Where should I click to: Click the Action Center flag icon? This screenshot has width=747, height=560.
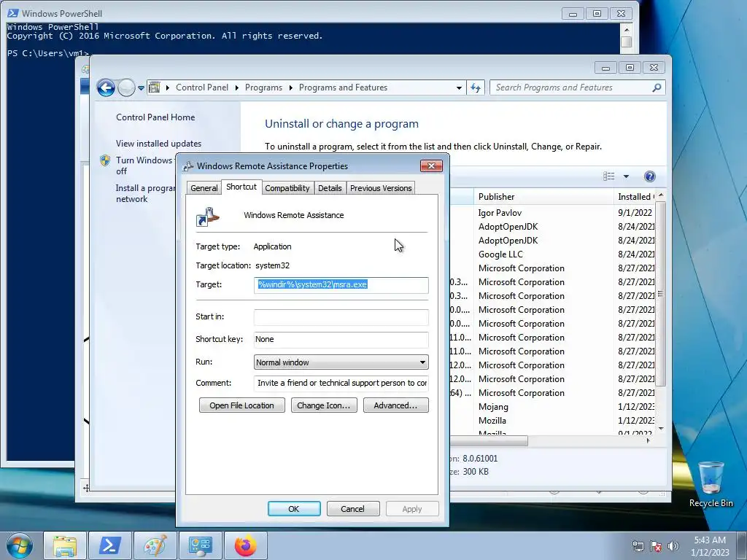[656, 546]
